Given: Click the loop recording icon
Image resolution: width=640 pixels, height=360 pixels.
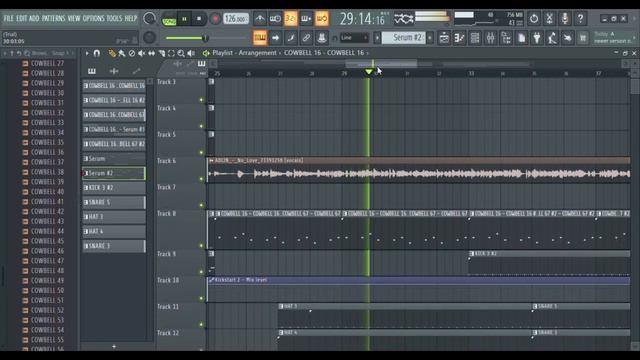Looking at the screenshot, I should pos(322,19).
